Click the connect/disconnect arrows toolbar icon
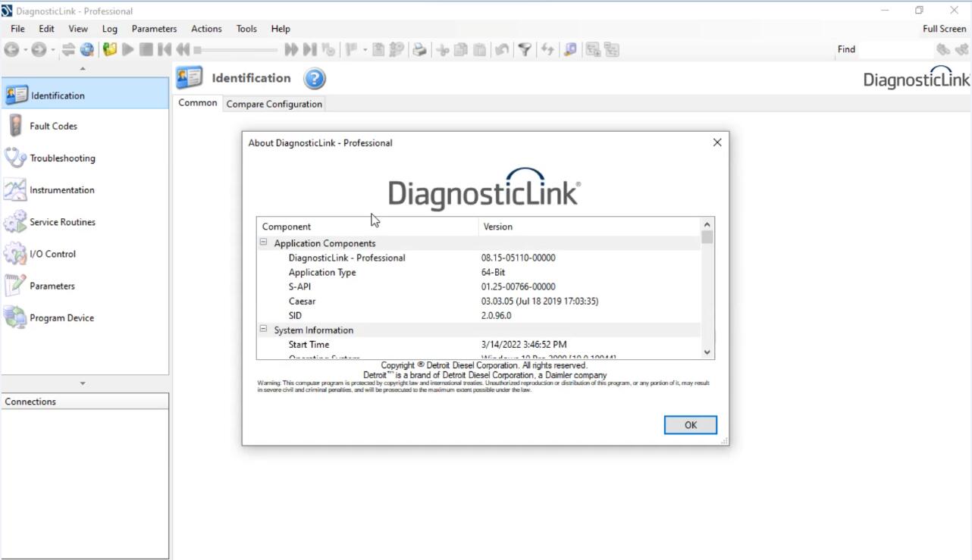Screen dimensions: 972x560 pyautogui.click(x=68, y=49)
